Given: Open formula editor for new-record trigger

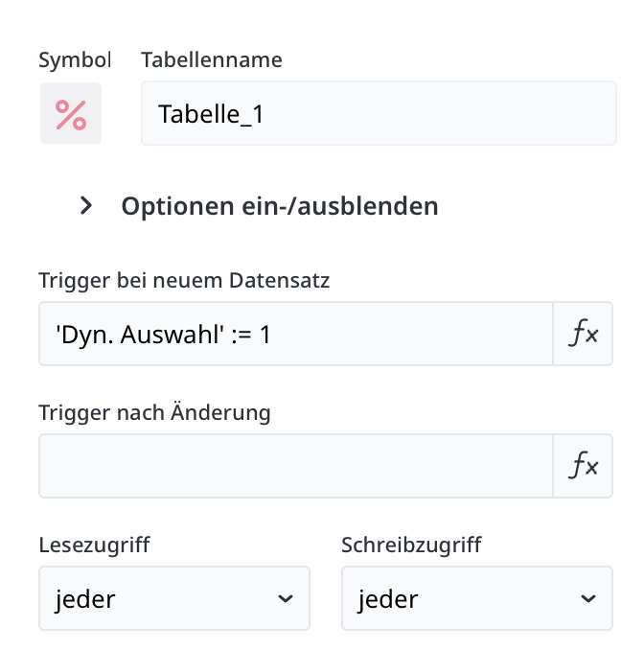Looking at the screenshot, I should pos(584,334).
